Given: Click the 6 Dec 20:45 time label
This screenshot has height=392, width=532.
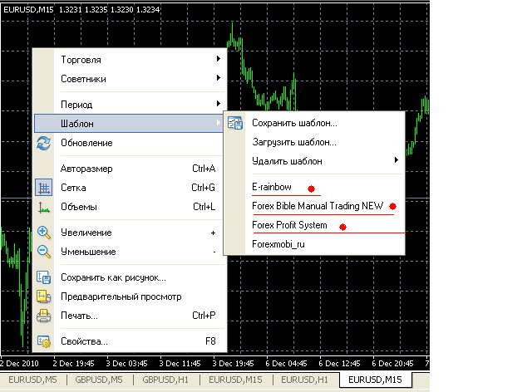Looking at the screenshot, I should click(x=392, y=364).
